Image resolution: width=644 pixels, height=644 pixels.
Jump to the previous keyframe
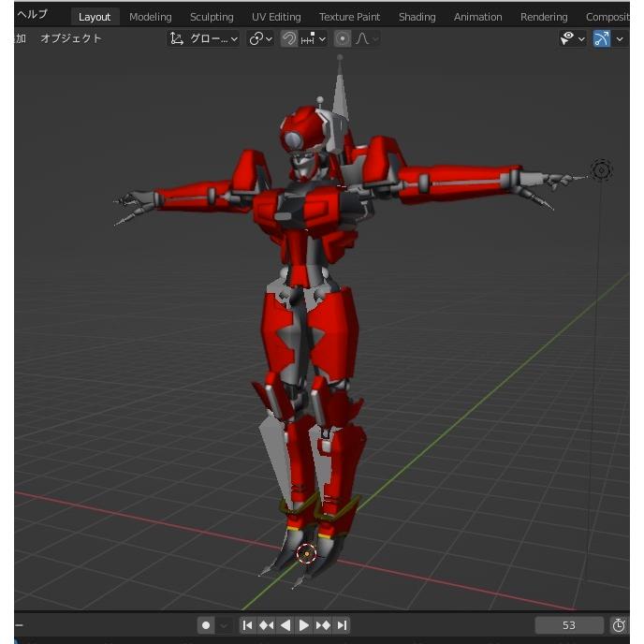tap(267, 625)
